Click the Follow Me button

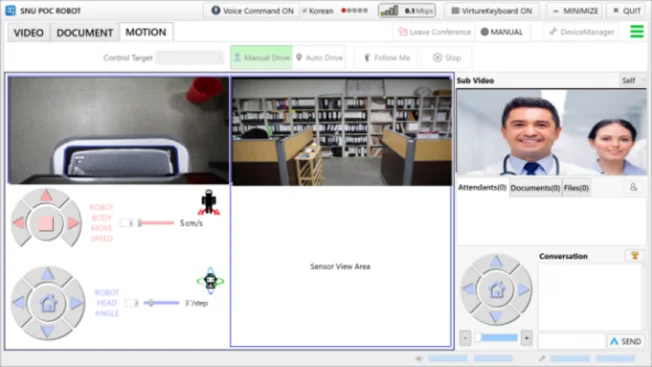click(387, 58)
